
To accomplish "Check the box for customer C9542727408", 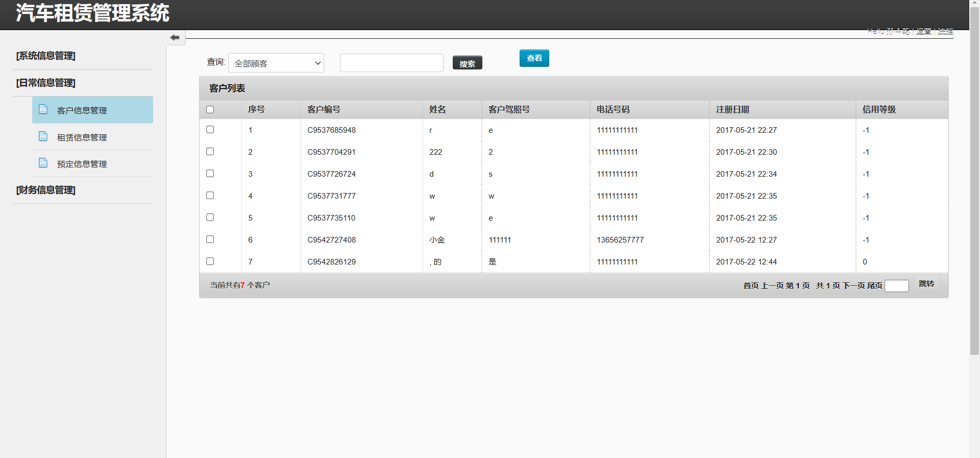I will tap(210, 239).
